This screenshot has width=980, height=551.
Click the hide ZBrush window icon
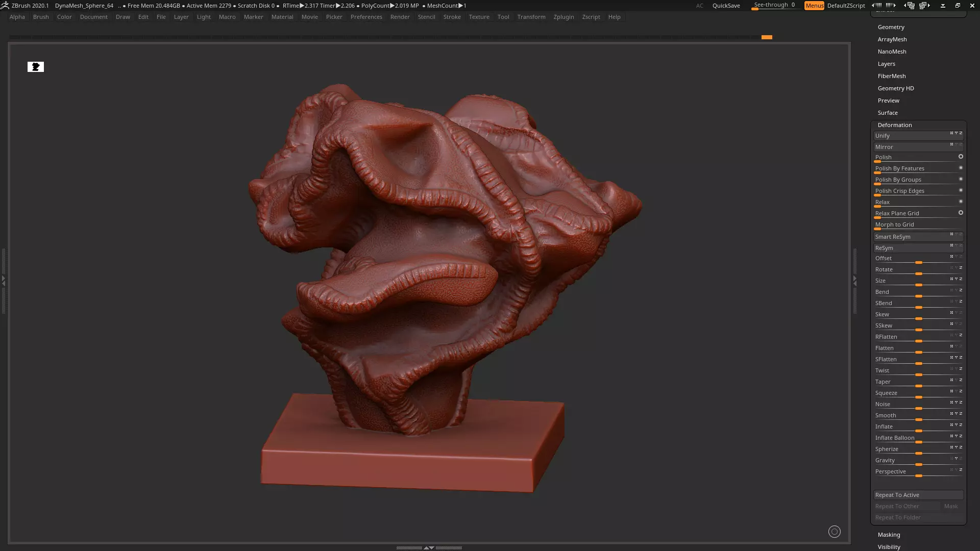point(943,6)
